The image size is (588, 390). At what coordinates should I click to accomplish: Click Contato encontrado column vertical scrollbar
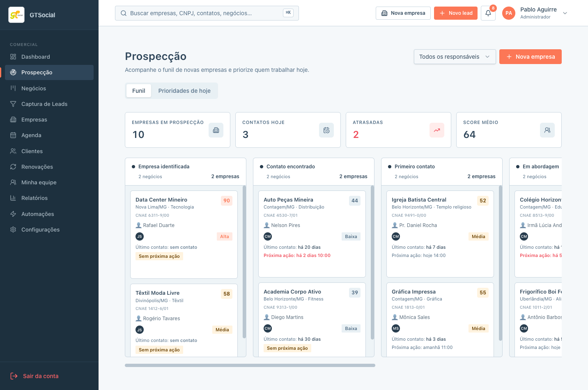click(x=372, y=263)
